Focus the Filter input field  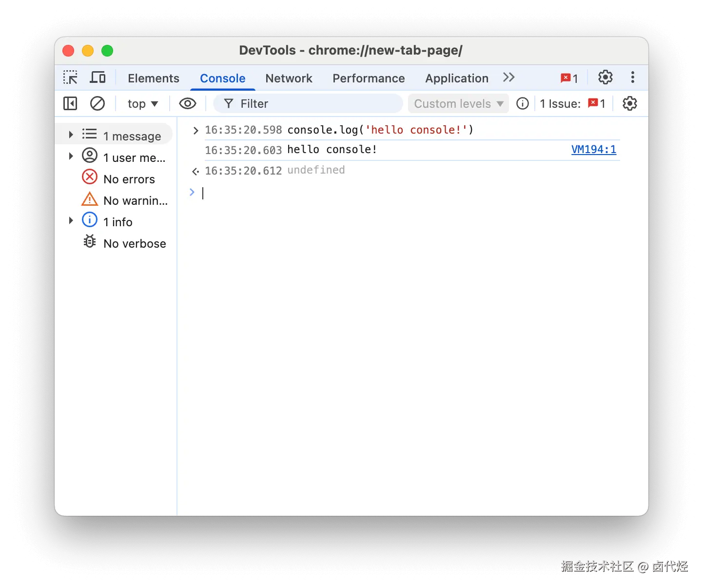[x=308, y=104]
